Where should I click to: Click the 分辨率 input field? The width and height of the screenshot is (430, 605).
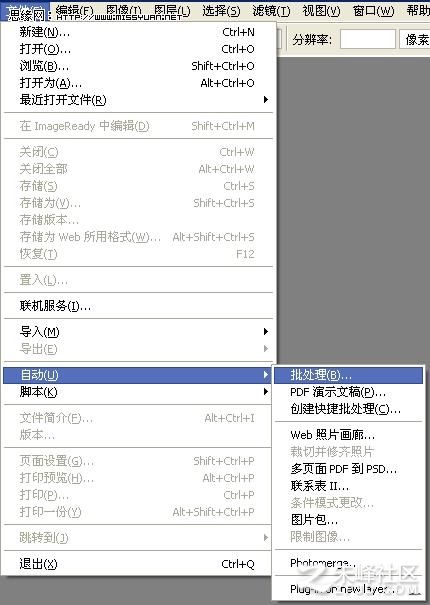(x=367, y=39)
